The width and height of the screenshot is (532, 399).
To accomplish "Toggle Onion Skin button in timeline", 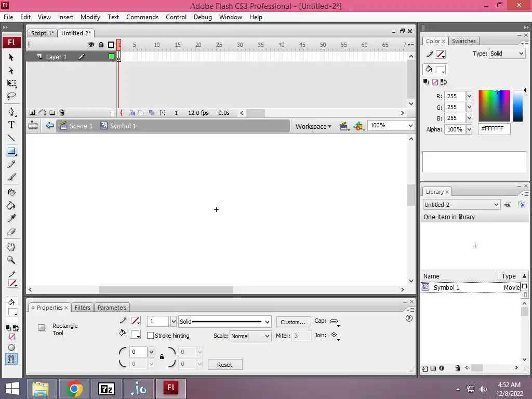I will point(132,113).
